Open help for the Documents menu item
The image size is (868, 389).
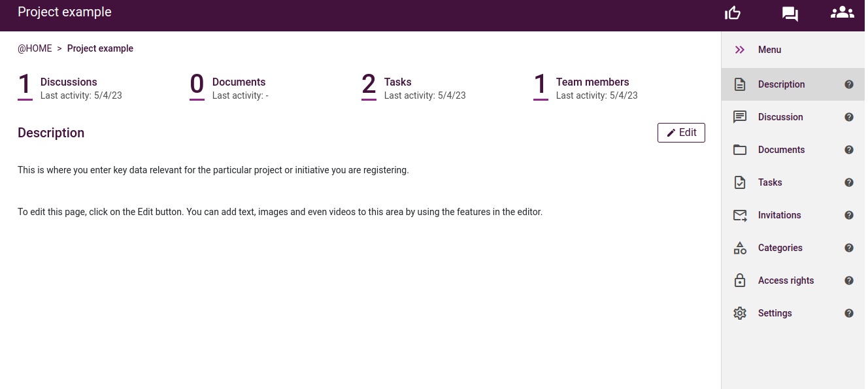[849, 150]
